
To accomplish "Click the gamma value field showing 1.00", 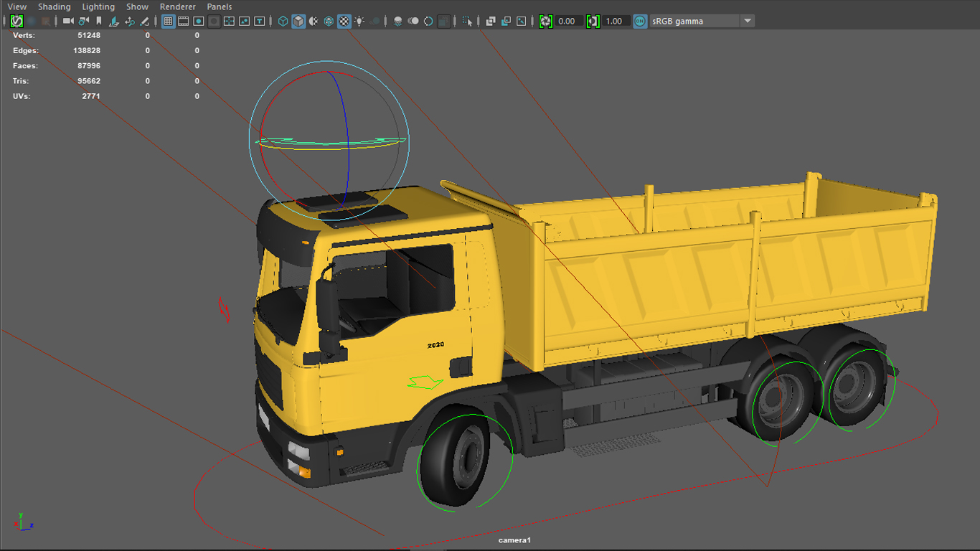I will (614, 22).
